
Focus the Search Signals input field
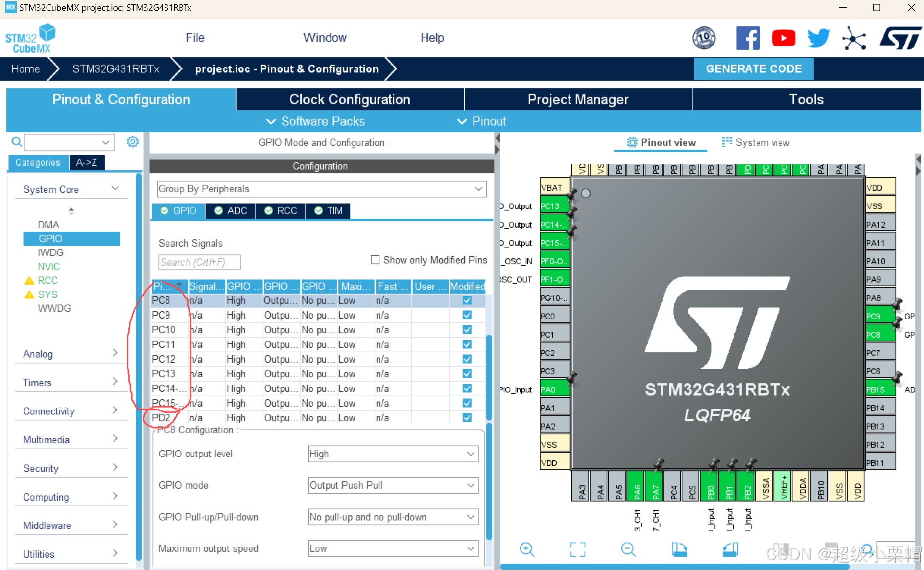(199, 262)
